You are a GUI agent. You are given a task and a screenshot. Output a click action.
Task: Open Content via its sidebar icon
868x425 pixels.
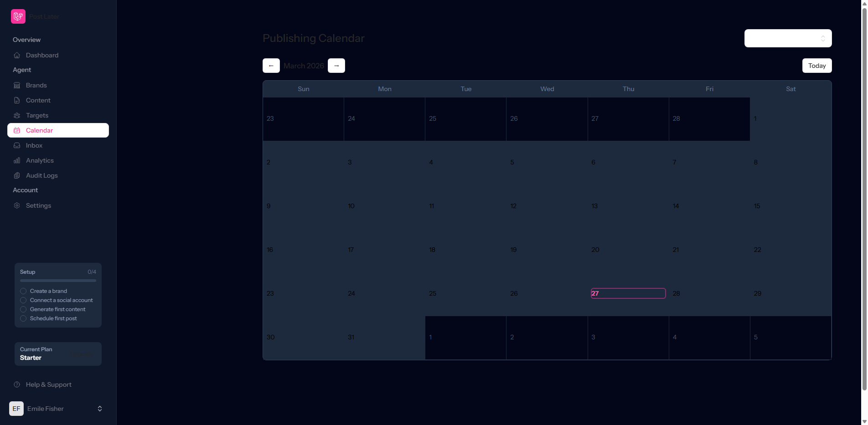[16, 100]
